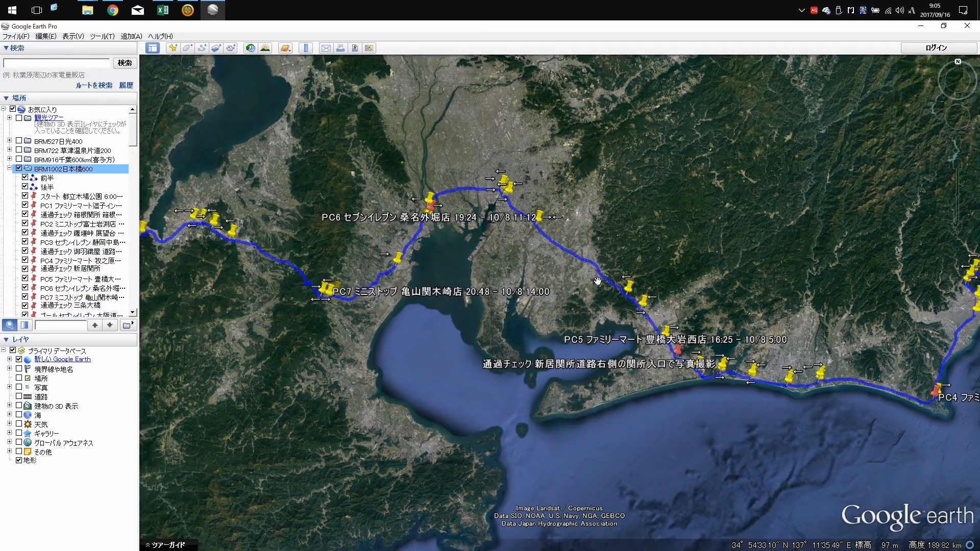Click the magnifier search icon in Places panel
The width and height of the screenshot is (980, 551).
coord(10,325)
